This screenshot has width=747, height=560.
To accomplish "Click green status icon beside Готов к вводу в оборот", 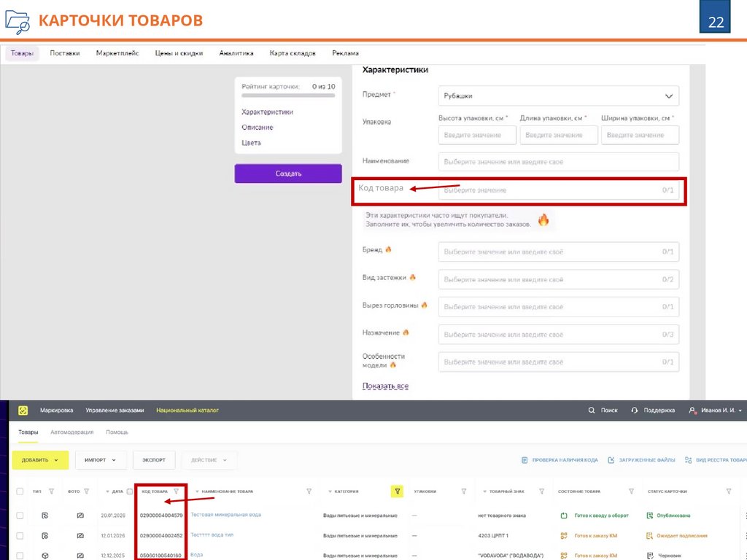I will (564, 516).
